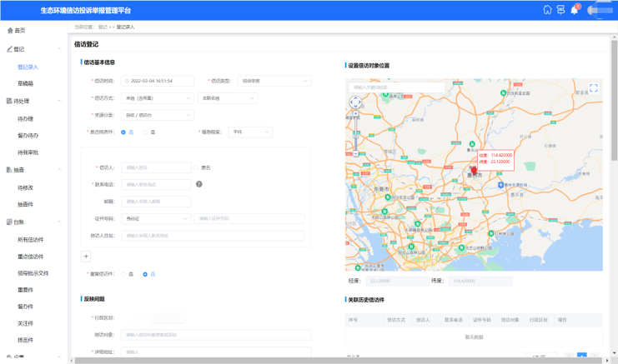Toggle fullscreen on the map
This screenshot has width=618, height=364.
tap(593, 87)
